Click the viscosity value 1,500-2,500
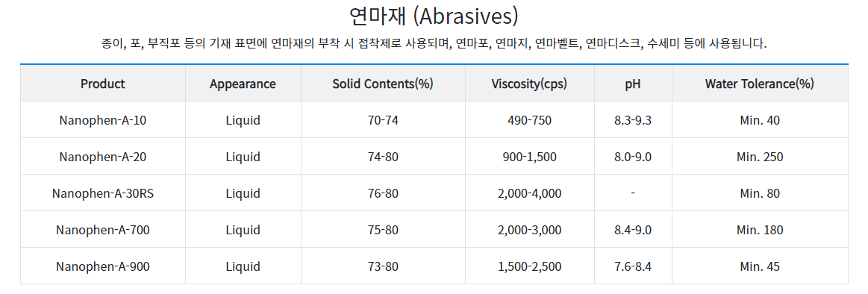This screenshot has width=868, height=294. tap(530, 266)
